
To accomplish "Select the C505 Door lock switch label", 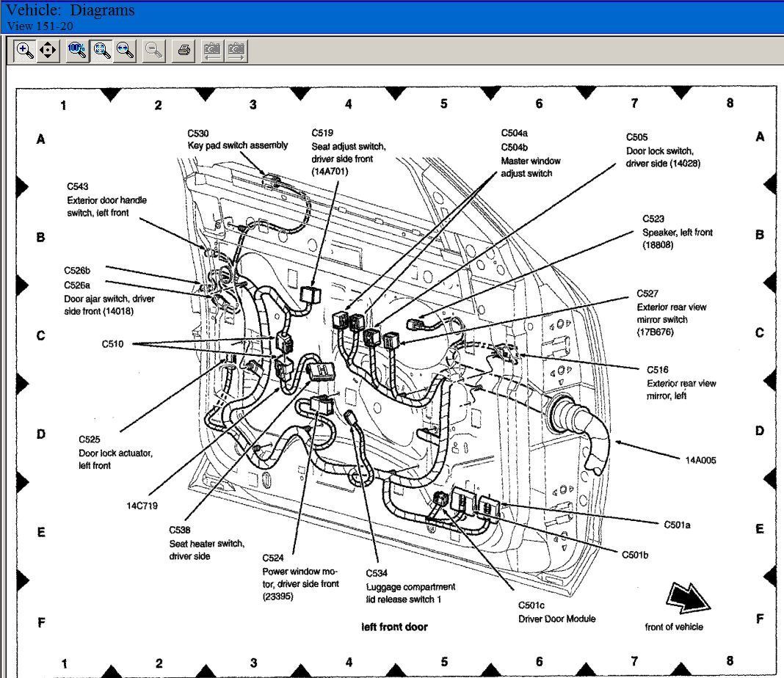I will click(x=662, y=150).
